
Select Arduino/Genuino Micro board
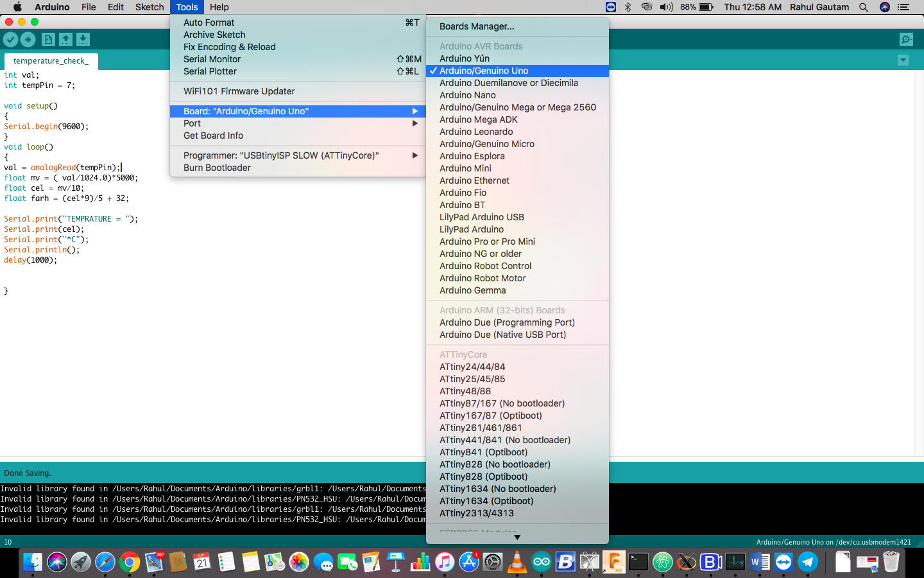pos(517,144)
